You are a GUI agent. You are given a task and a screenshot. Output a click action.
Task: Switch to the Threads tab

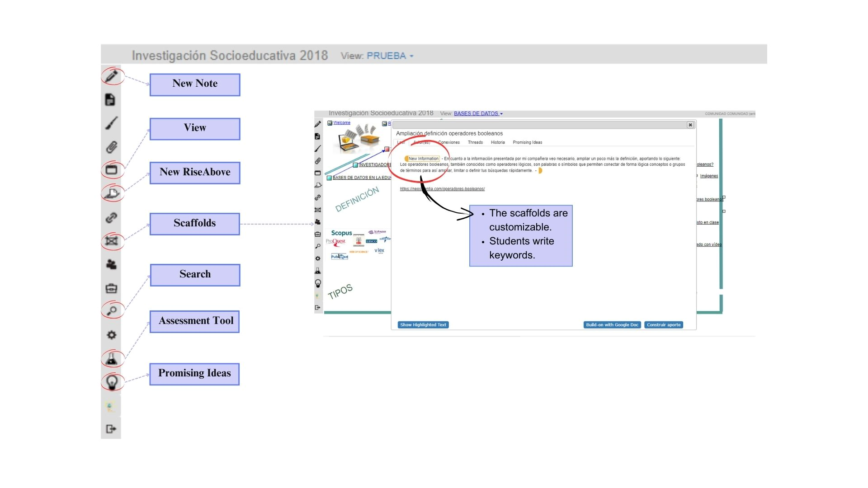[475, 142]
